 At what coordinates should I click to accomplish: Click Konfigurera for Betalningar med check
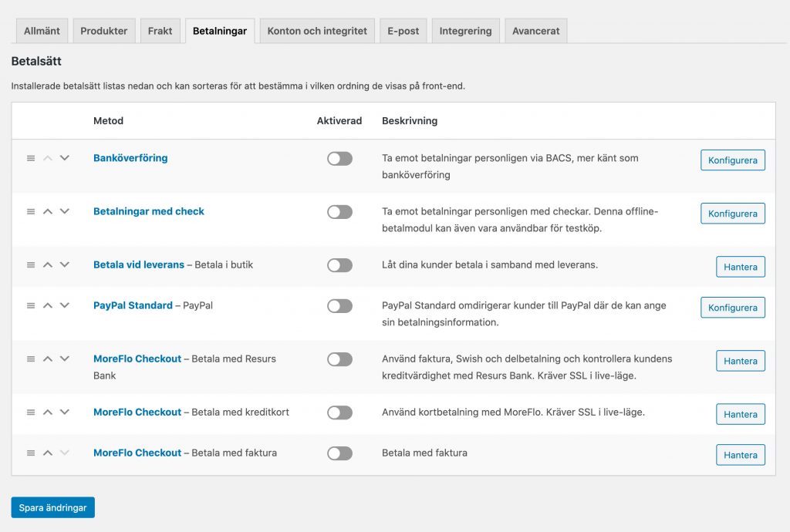pos(733,214)
